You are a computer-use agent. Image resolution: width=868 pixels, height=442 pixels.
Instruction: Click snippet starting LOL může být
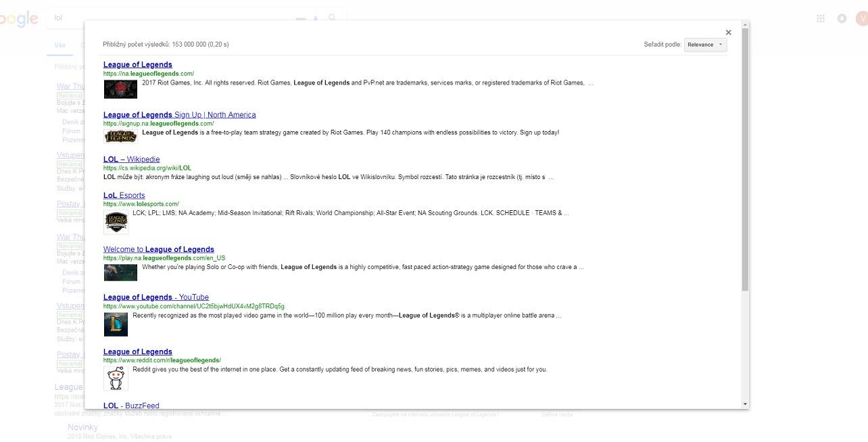click(x=329, y=177)
